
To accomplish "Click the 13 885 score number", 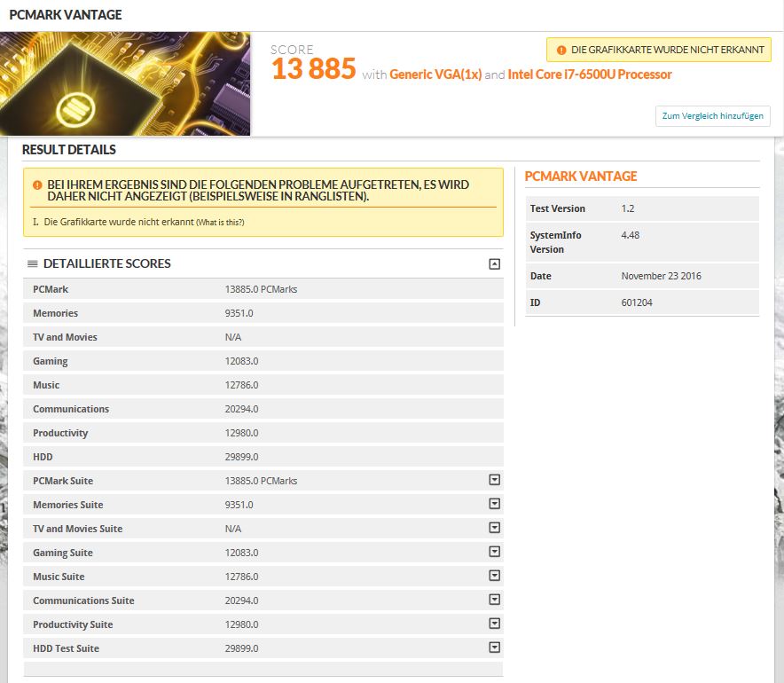I will pyautogui.click(x=313, y=69).
